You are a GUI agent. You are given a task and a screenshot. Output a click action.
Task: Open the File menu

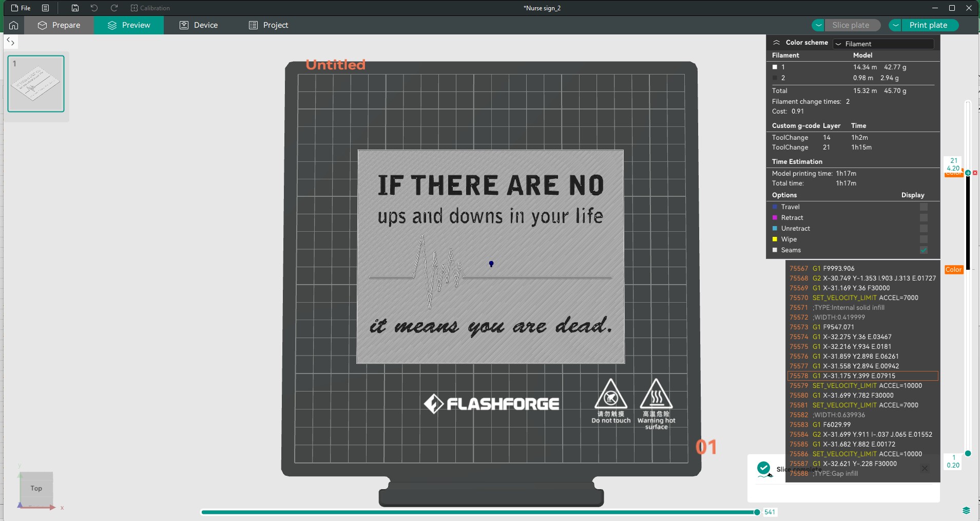click(x=21, y=8)
